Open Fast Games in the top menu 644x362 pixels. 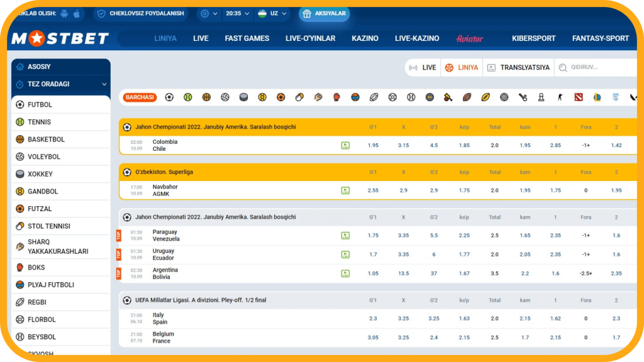(247, 38)
